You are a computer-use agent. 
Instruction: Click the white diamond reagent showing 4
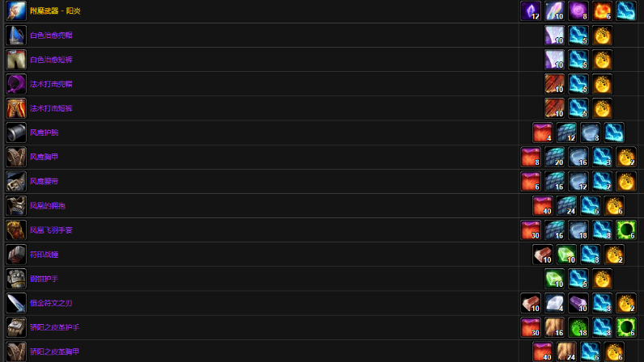pyautogui.click(x=554, y=303)
